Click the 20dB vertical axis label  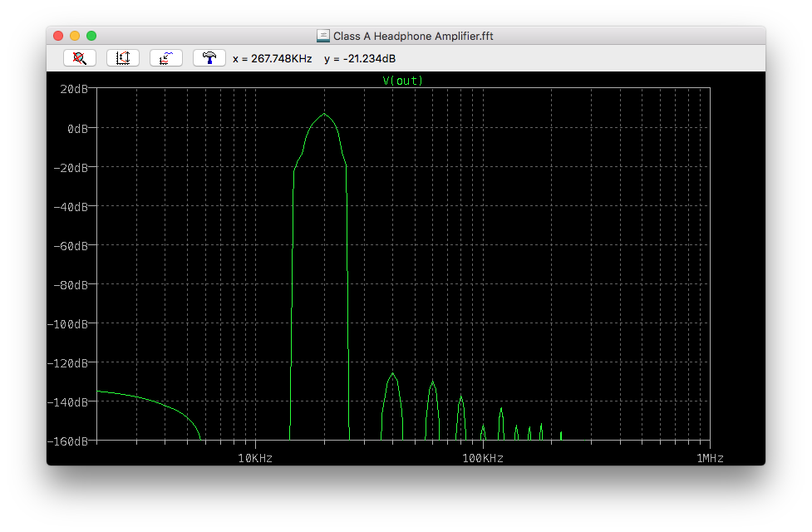[x=74, y=89]
